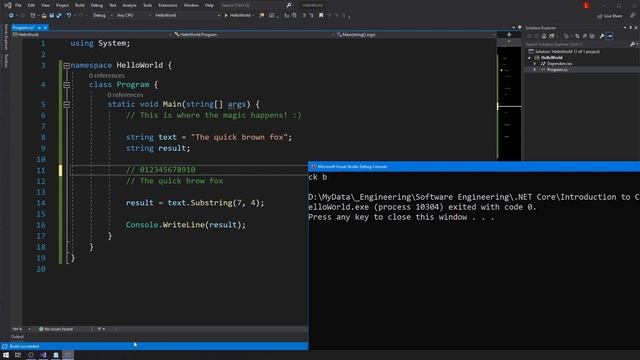Open the HelloWorld startup project dropdown

coord(187,16)
